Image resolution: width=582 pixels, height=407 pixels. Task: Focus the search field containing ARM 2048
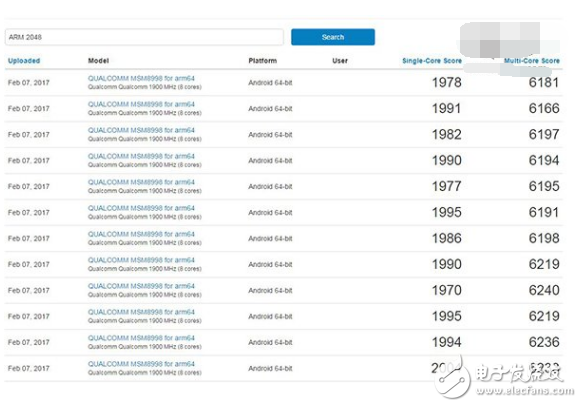[144, 37]
